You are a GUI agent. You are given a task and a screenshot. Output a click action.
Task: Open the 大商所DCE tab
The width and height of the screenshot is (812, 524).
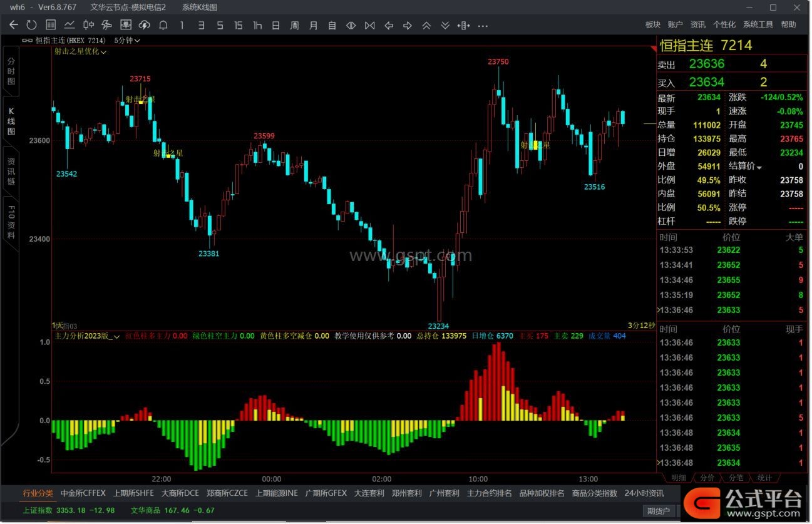click(180, 493)
